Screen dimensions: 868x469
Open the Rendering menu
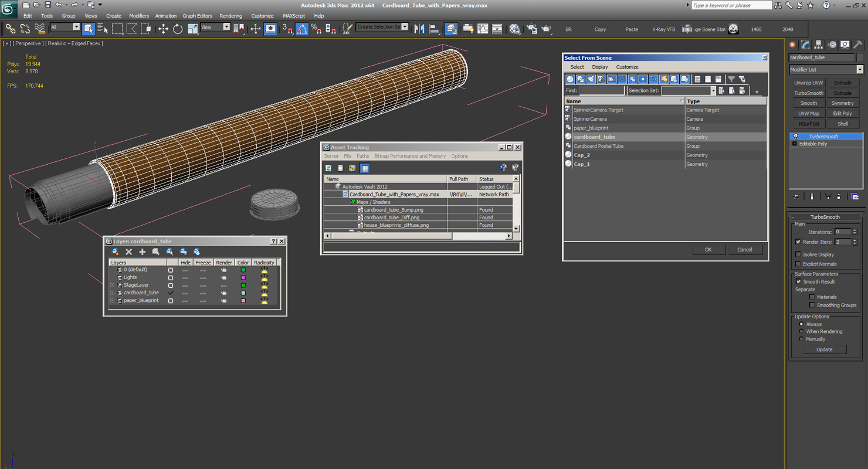coord(230,16)
